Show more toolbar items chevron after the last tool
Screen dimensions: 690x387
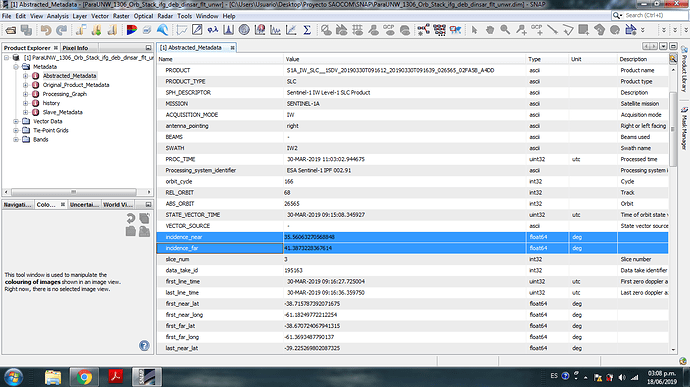(x=642, y=30)
